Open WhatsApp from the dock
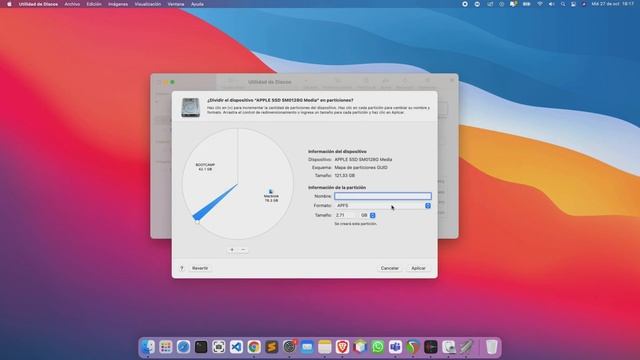The width and height of the screenshot is (640, 360). (x=378, y=347)
